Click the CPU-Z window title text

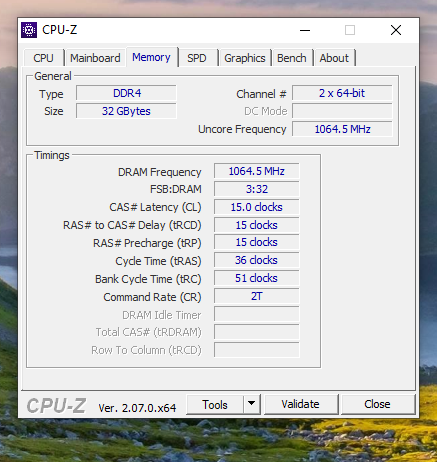[60, 30]
